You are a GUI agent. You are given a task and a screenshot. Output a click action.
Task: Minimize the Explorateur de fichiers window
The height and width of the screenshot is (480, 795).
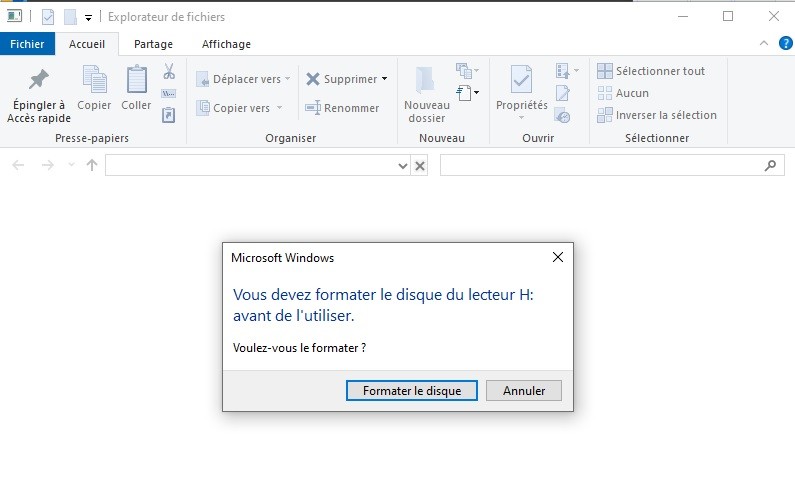[x=683, y=16]
